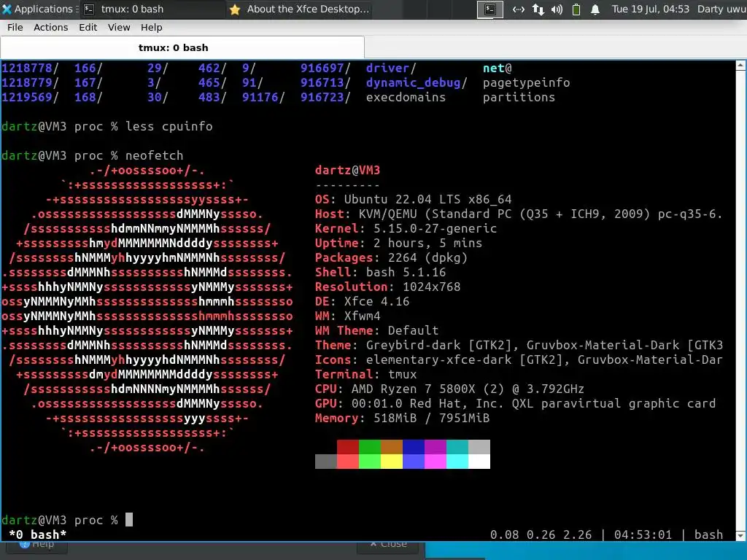Click the workspace switcher terminal thumbnail in panel
Image resolution: width=747 pixels, height=560 pixels.
489,9
